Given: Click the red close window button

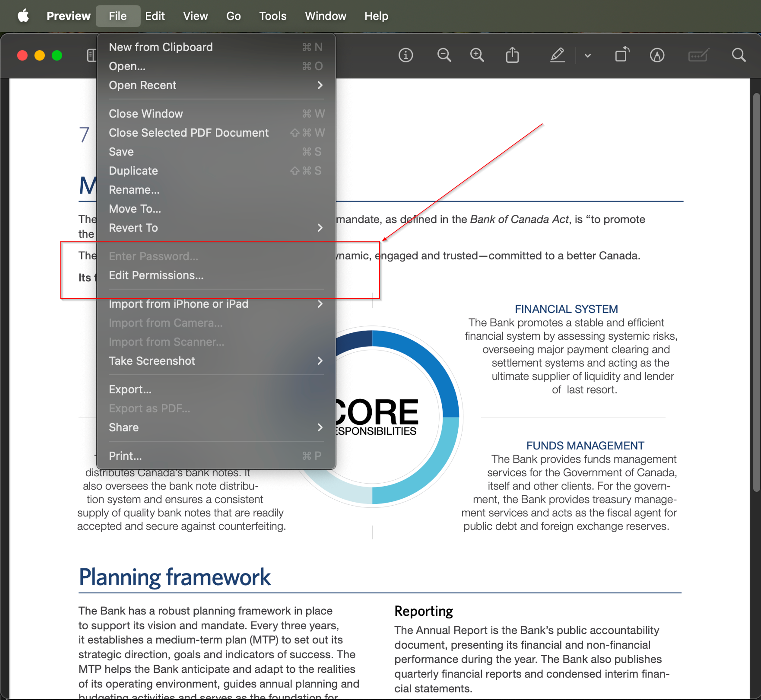Looking at the screenshot, I should [x=22, y=55].
